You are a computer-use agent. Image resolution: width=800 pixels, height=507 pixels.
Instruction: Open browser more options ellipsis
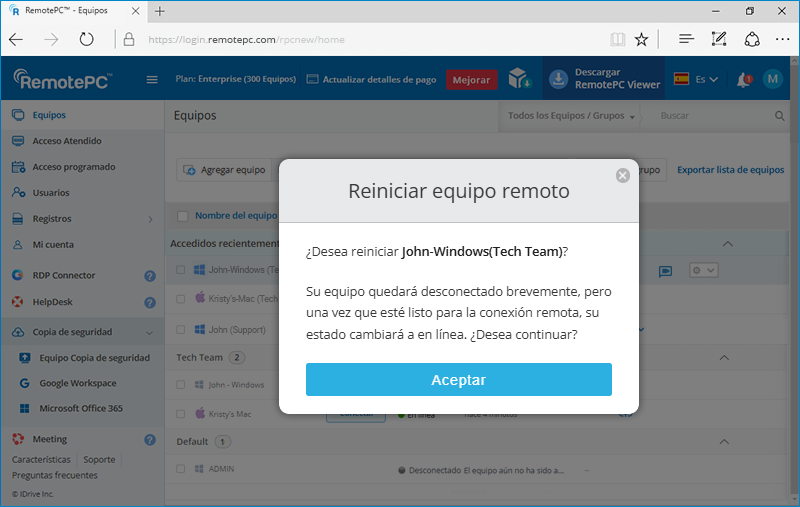point(782,39)
